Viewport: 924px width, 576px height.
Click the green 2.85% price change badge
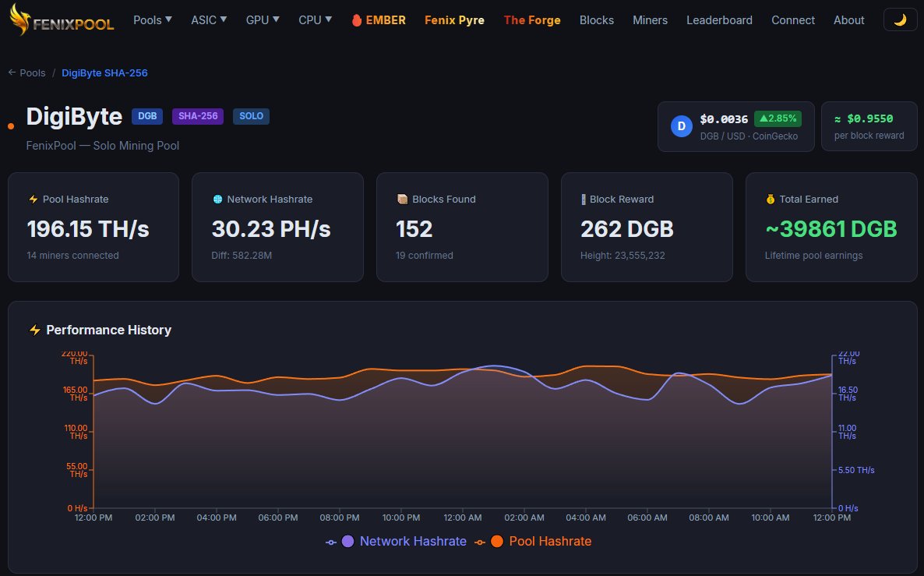(778, 118)
